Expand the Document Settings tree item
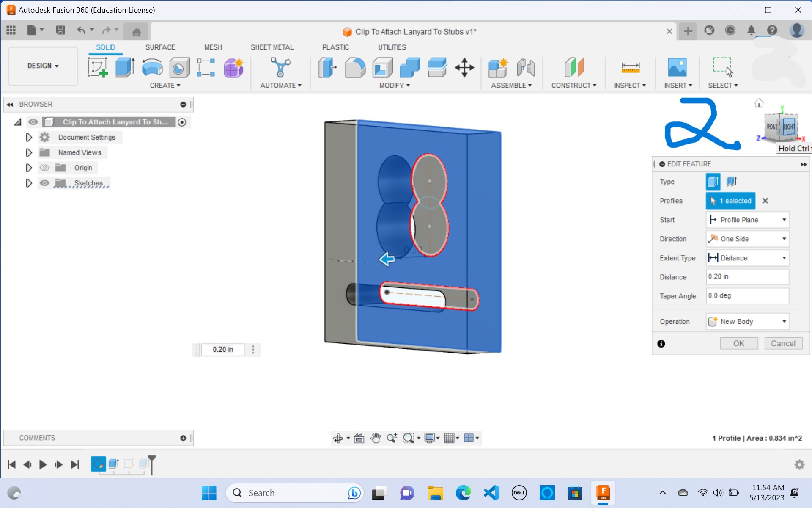 pyautogui.click(x=28, y=137)
